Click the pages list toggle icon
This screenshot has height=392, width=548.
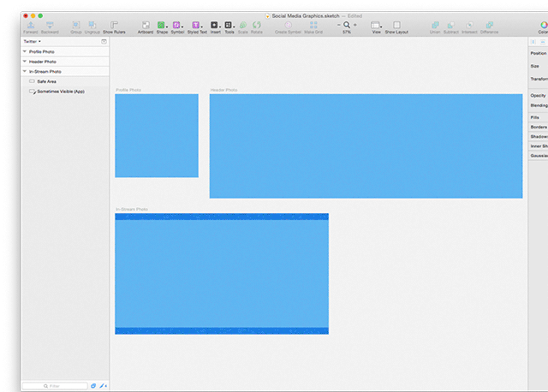coord(104,42)
